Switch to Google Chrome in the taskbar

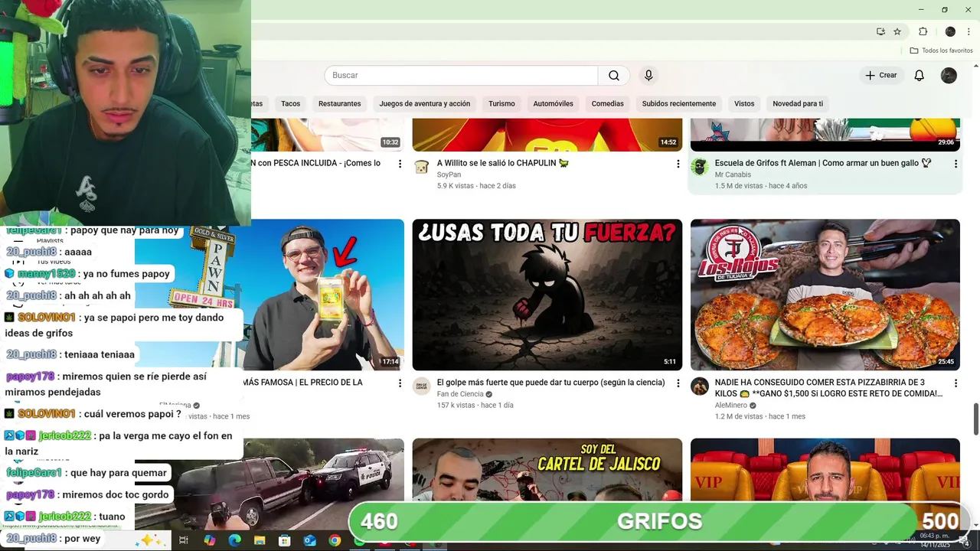pos(335,540)
